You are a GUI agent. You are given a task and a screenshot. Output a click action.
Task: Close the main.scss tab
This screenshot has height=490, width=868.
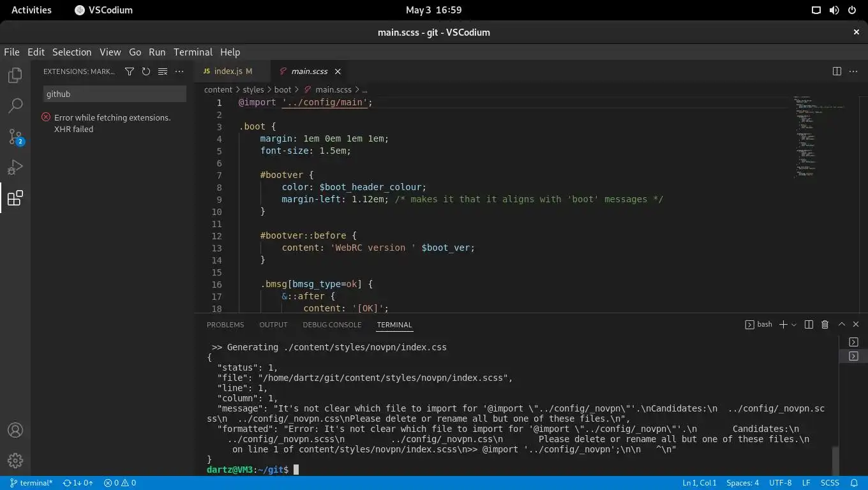pos(338,71)
